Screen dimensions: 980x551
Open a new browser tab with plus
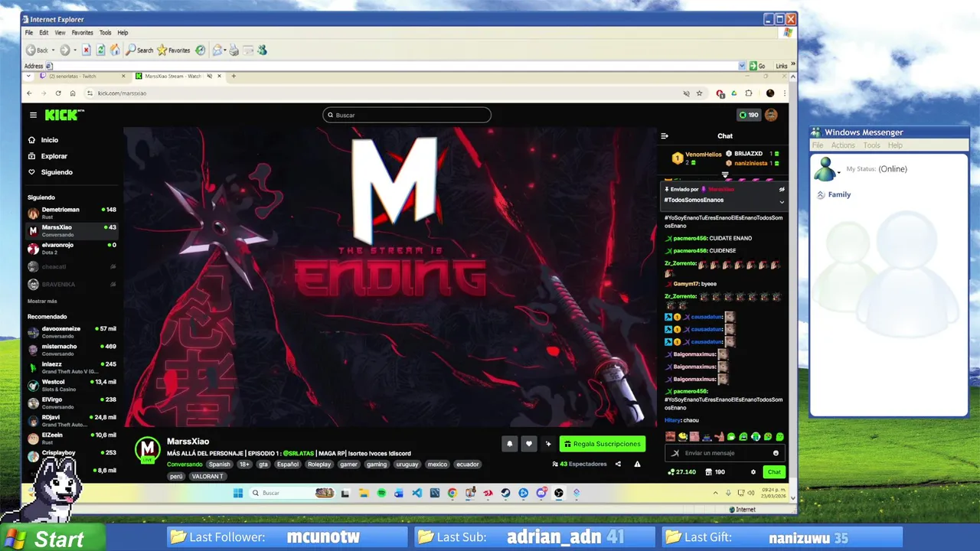pyautogui.click(x=234, y=76)
